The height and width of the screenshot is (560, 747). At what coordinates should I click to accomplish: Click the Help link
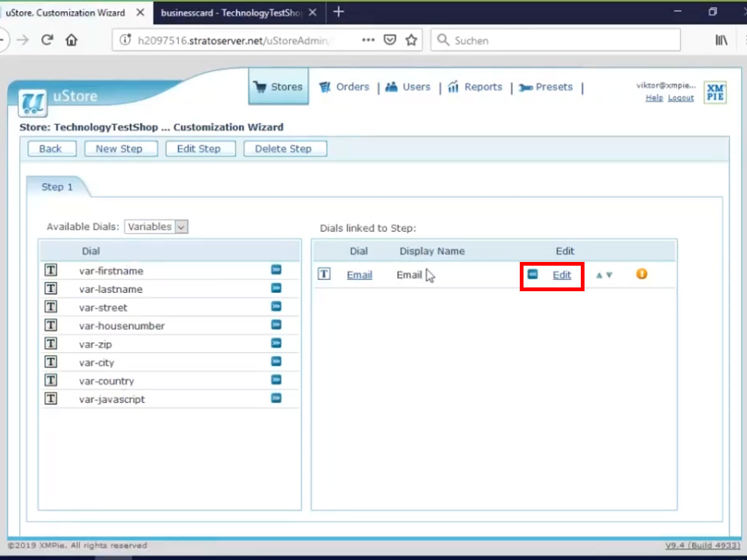point(654,98)
